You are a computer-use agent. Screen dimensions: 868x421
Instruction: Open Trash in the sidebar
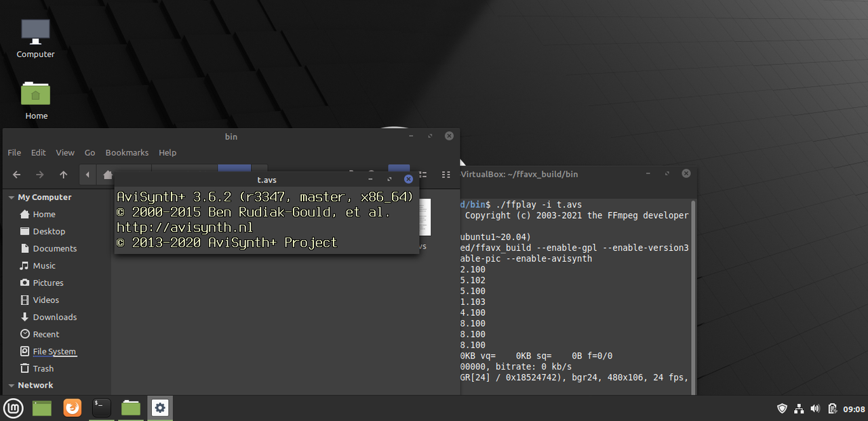43,369
